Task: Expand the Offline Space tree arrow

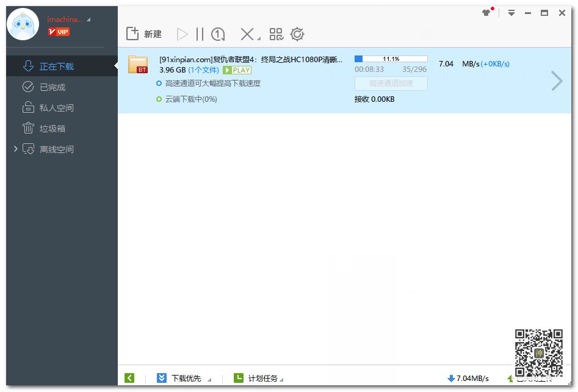Action: pyautogui.click(x=15, y=149)
